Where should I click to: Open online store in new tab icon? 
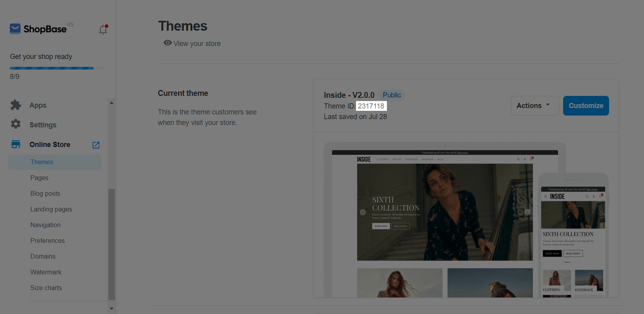pyautogui.click(x=96, y=145)
